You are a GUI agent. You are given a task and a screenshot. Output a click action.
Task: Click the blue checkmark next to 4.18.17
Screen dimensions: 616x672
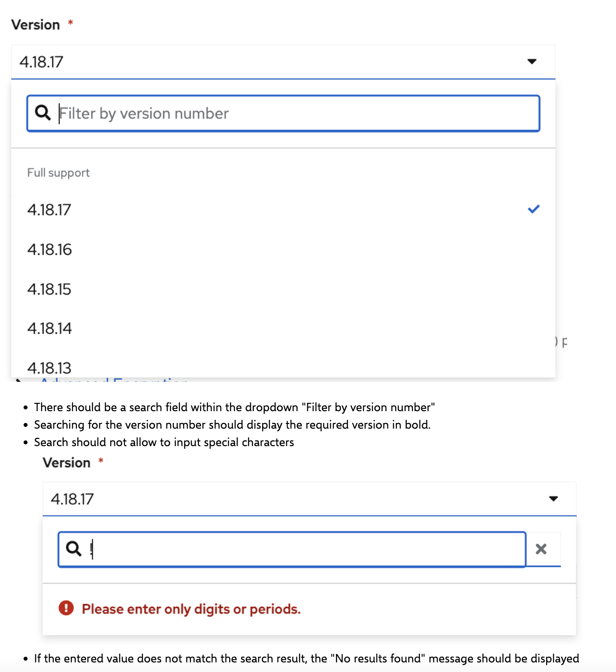[x=533, y=209]
